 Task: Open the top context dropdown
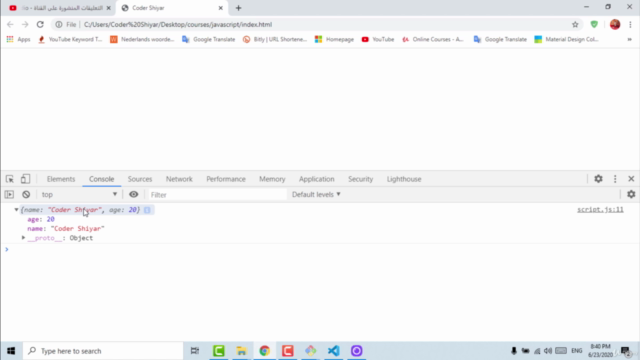point(79,195)
